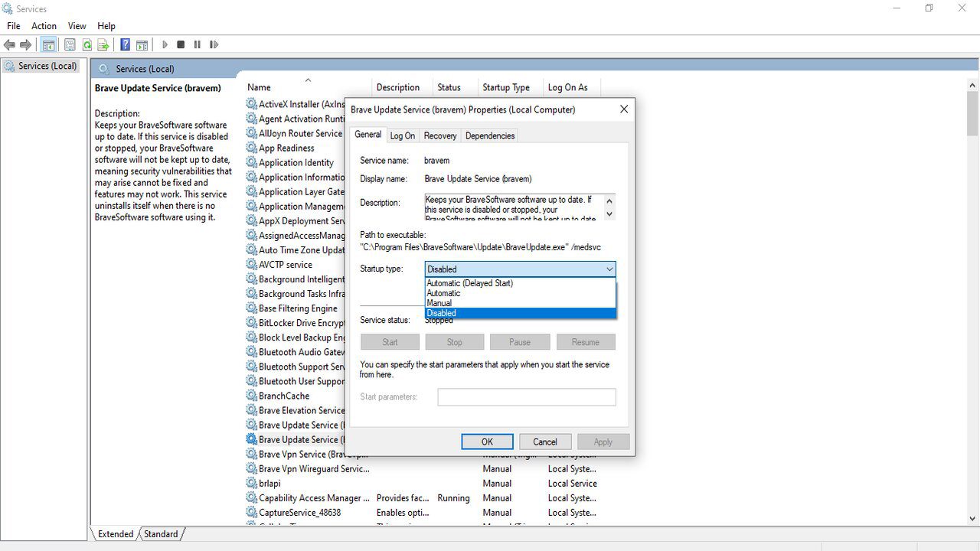The width and height of the screenshot is (980, 551).
Task: Sort services by the Name column header
Action: point(306,87)
